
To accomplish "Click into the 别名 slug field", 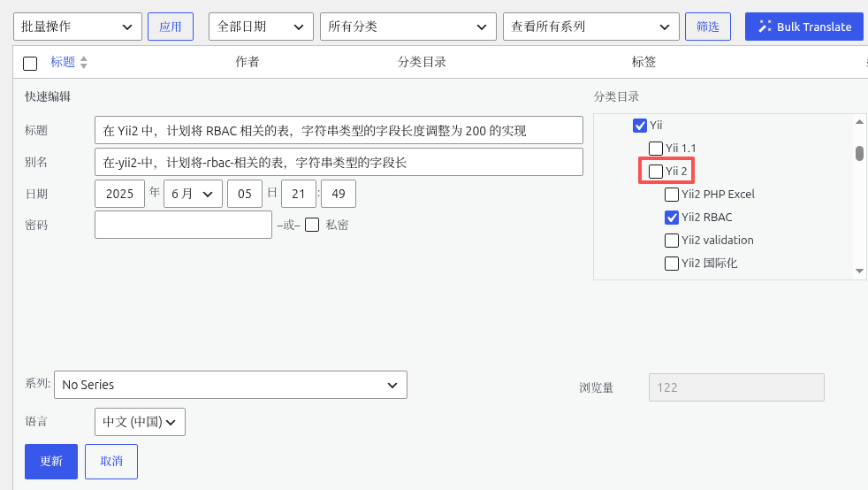I will click(339, 162).
